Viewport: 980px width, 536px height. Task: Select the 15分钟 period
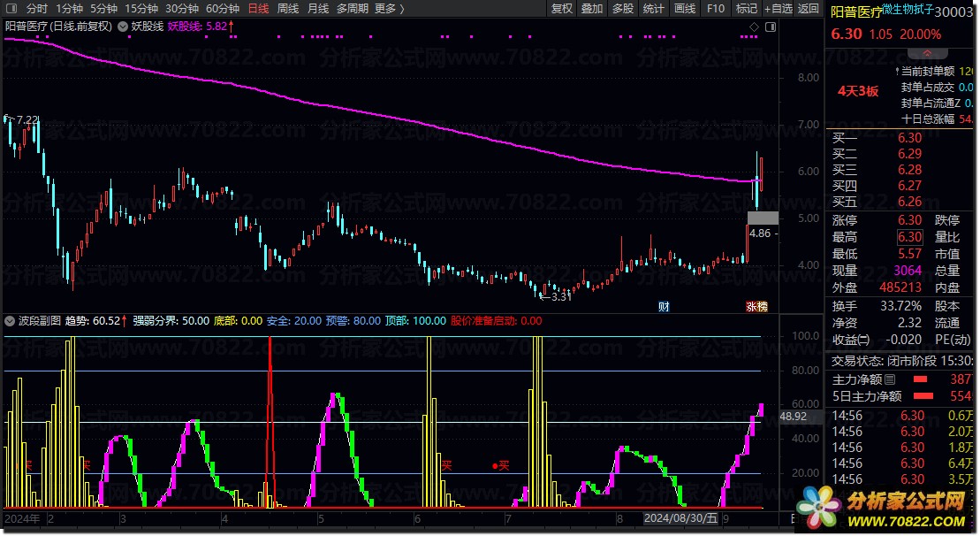click(141, 9)
